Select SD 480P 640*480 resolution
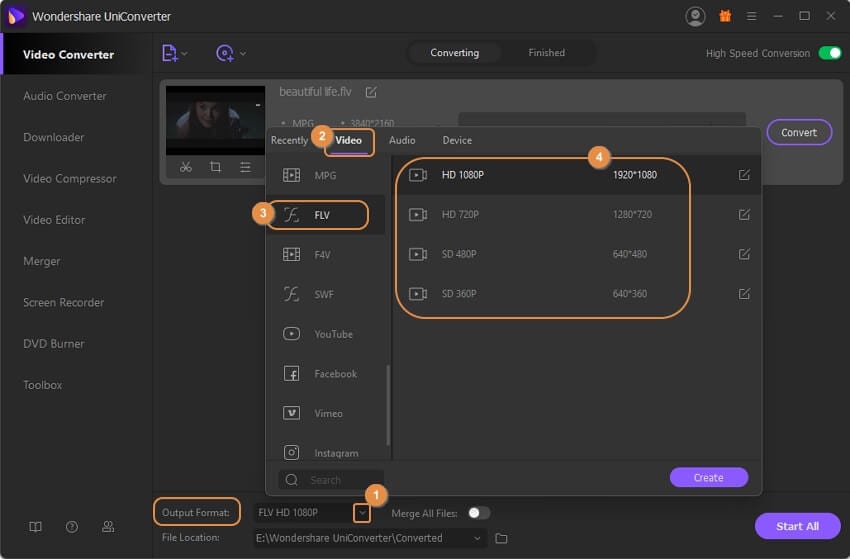Viewport: 850px width, 559px height. [576, 254]
